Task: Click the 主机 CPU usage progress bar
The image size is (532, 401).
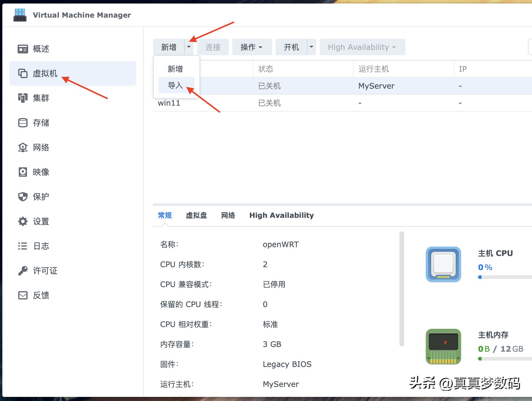Action: tap(505, 277)
